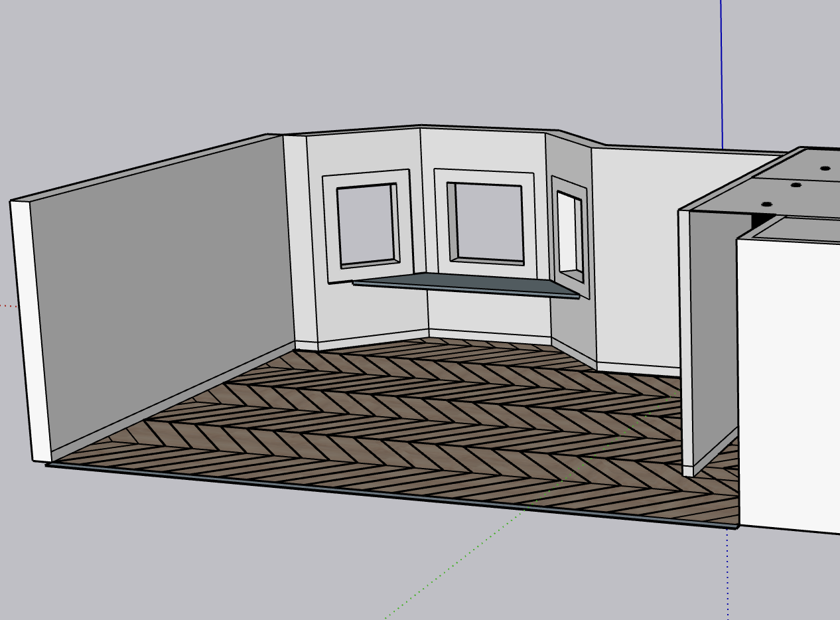Click the blue dotted axis below the floor

[728, 571]
